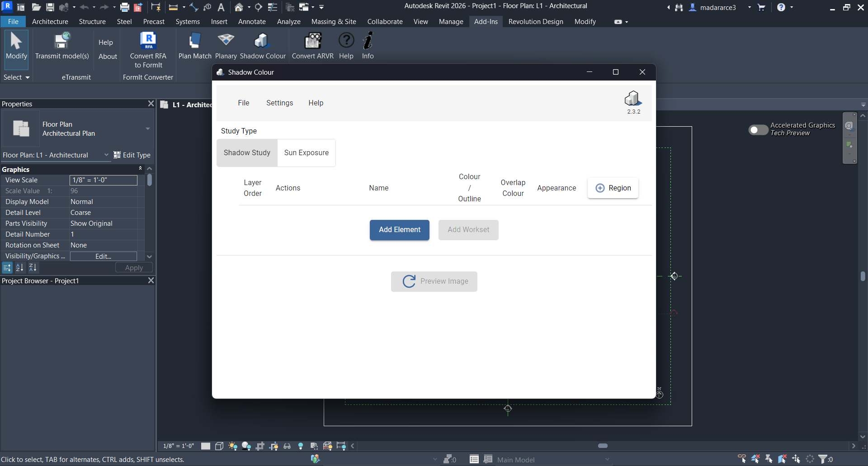
Task: Click Temporary Hide/Isolate glasses icon
Action: pos(287,446)
